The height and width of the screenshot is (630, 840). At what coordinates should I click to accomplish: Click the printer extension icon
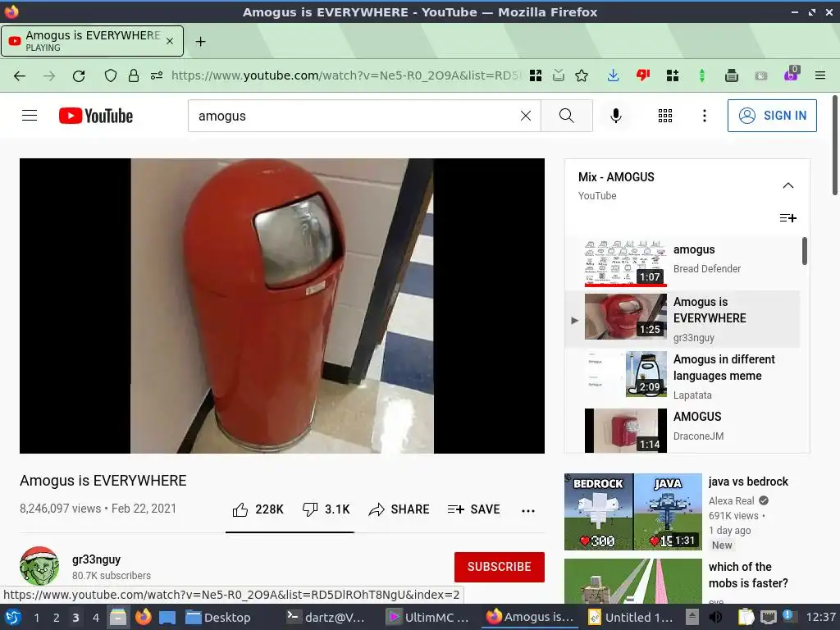pyautogui.click(x=731, y=75)
